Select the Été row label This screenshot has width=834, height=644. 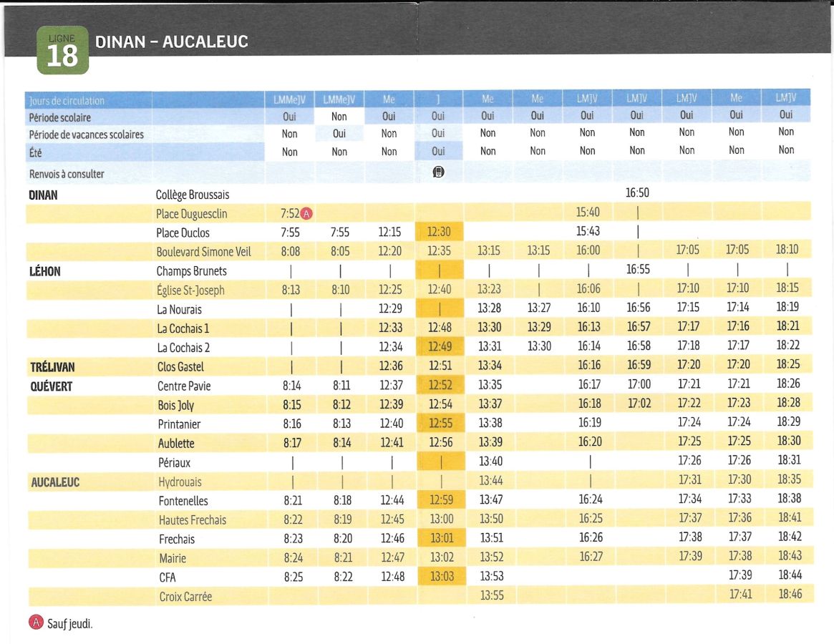tap(35, 152)
